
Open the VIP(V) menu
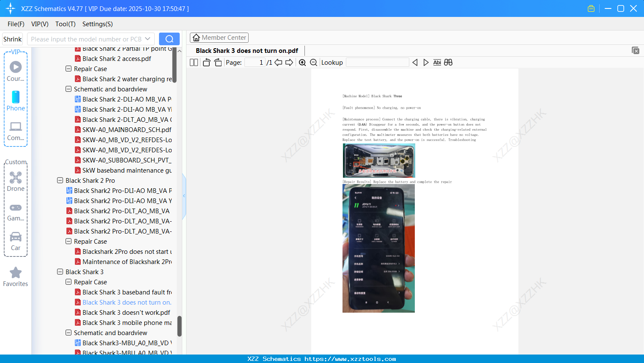click(40, 24)
